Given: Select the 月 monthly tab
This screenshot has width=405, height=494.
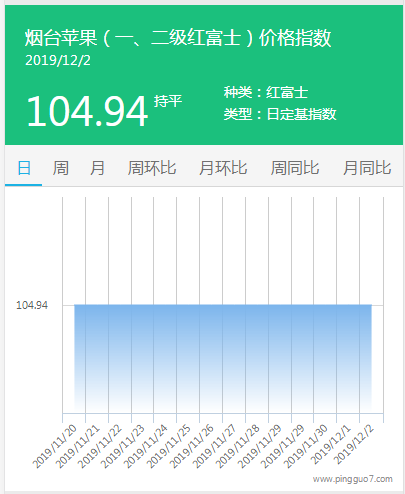Looking at the screenshot, I should coord(97,168).
